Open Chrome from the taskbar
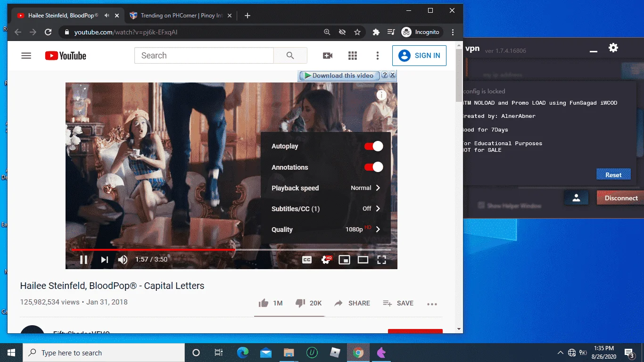The height and width of the screenshot is (362, 644). coord(358,353)
